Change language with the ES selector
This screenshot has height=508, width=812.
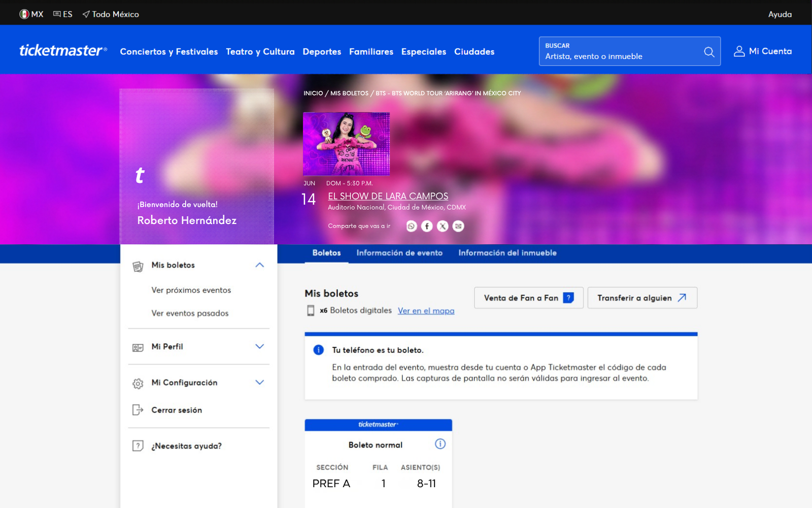(x=63, y=14)
